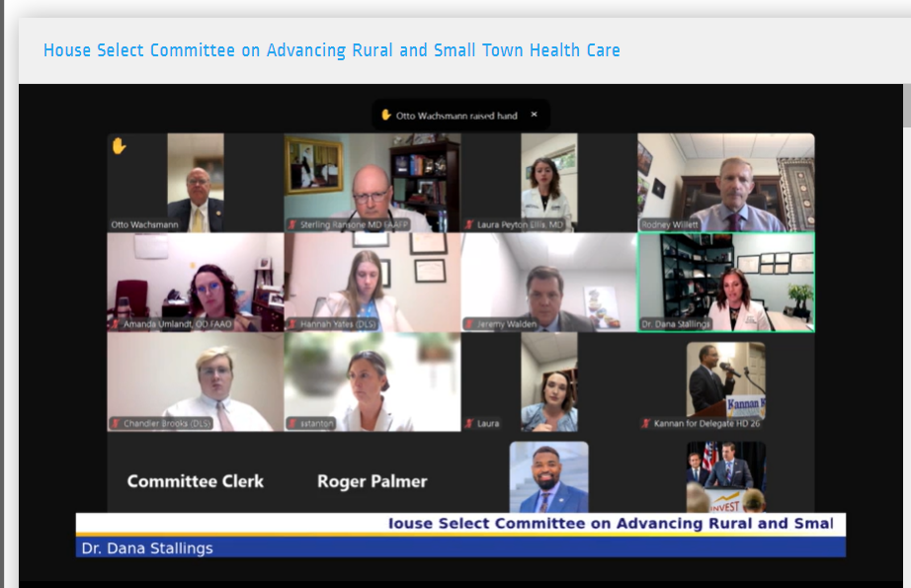
Task: Click the muted mic icon beside sstanton
Action: click(292, 424)
